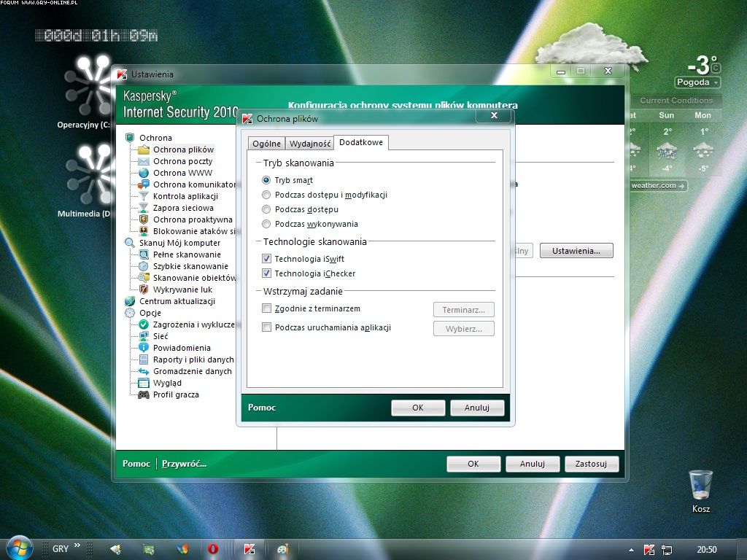
Task: Select the Ochrona proaktywna icon
Action: (144, 219)
